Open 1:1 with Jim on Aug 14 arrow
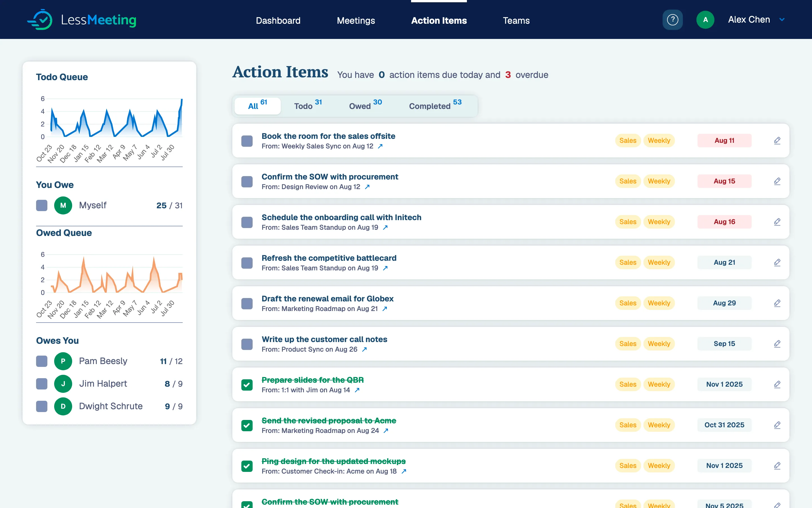This screenshot has width=812, height=508. pos(357,390)
